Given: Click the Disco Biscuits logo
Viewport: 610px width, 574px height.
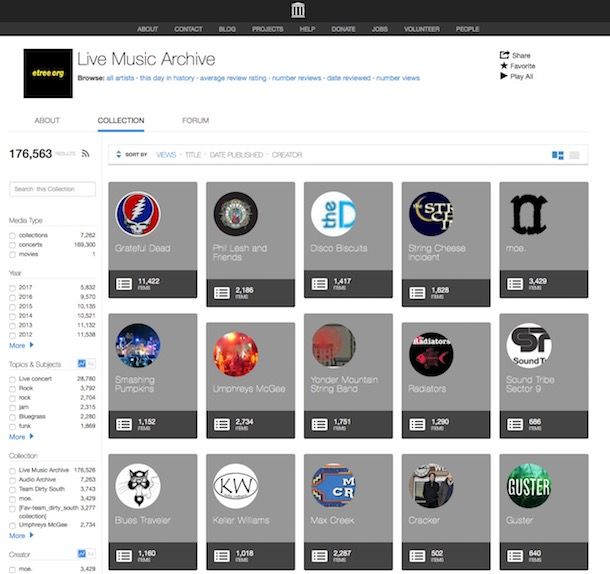Looking at the screenshot, I should [333, 214].
